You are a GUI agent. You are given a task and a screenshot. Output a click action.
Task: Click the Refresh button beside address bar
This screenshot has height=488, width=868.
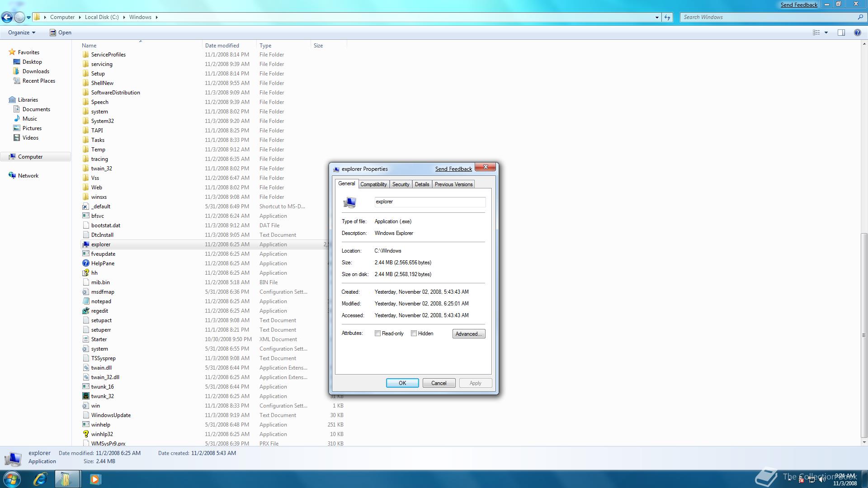pos(667,17)
